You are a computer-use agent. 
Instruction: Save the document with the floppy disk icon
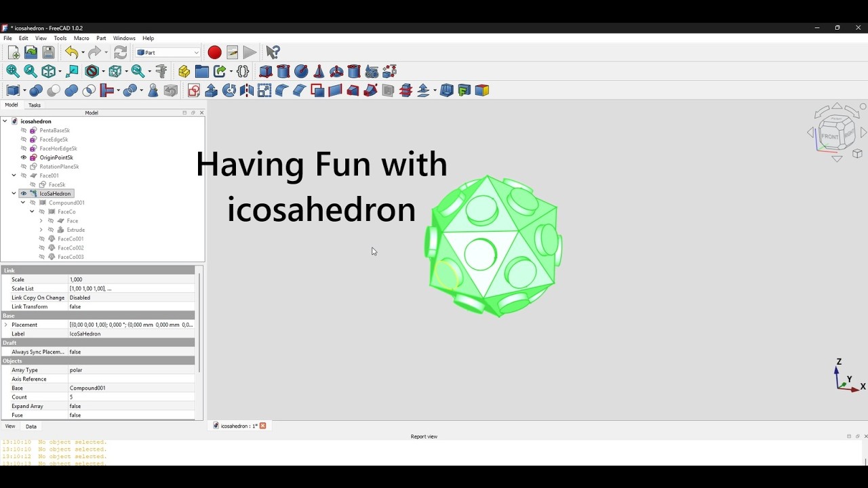(x=48, y=52)
